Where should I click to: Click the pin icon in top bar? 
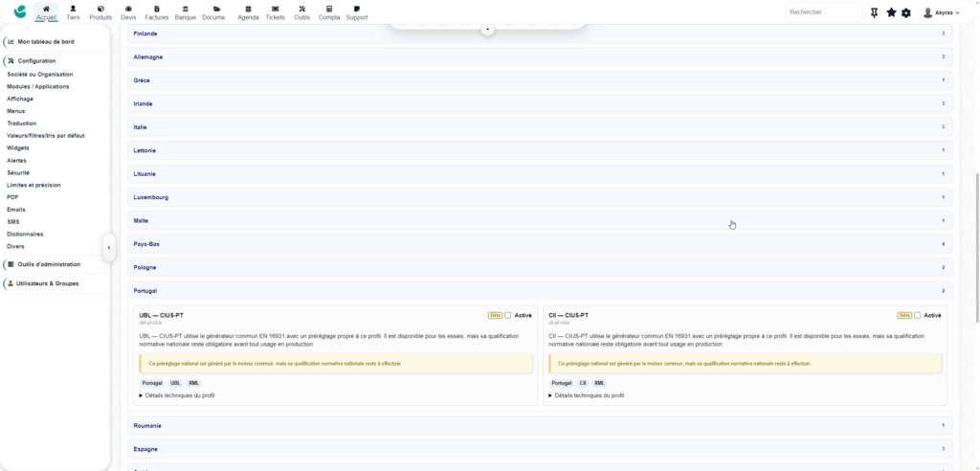(x=875, y=12)
